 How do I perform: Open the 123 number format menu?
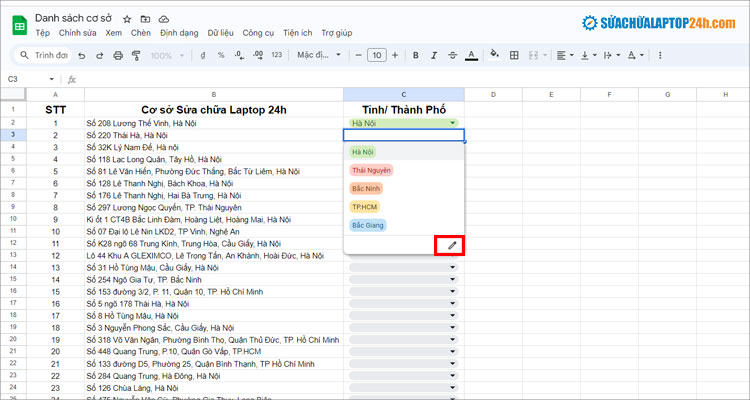pos(277,55)
